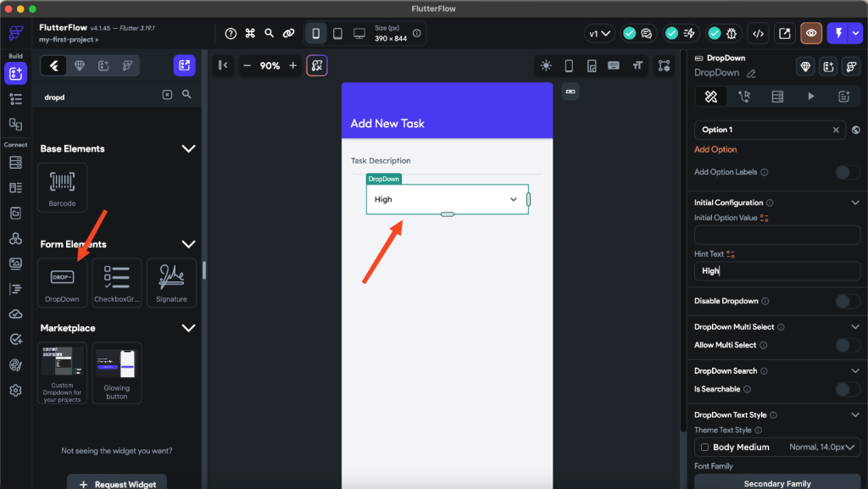This screenshot has height=489, width=868.
Task: Select the Properties tab in right panel
Action: (x=711, y=97)
